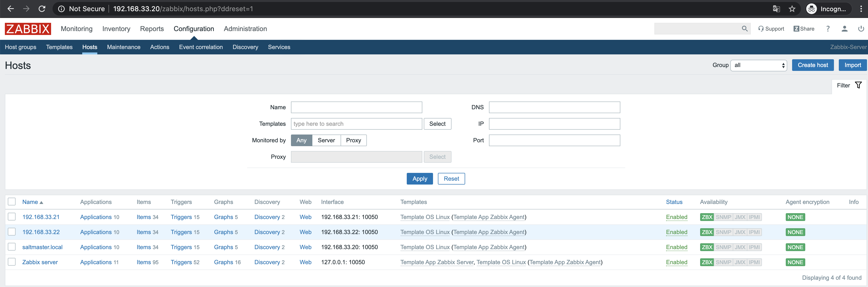Click the Create host button
Image resolution: width=868 pixels, height=287 pixels.
click(812, 65)
